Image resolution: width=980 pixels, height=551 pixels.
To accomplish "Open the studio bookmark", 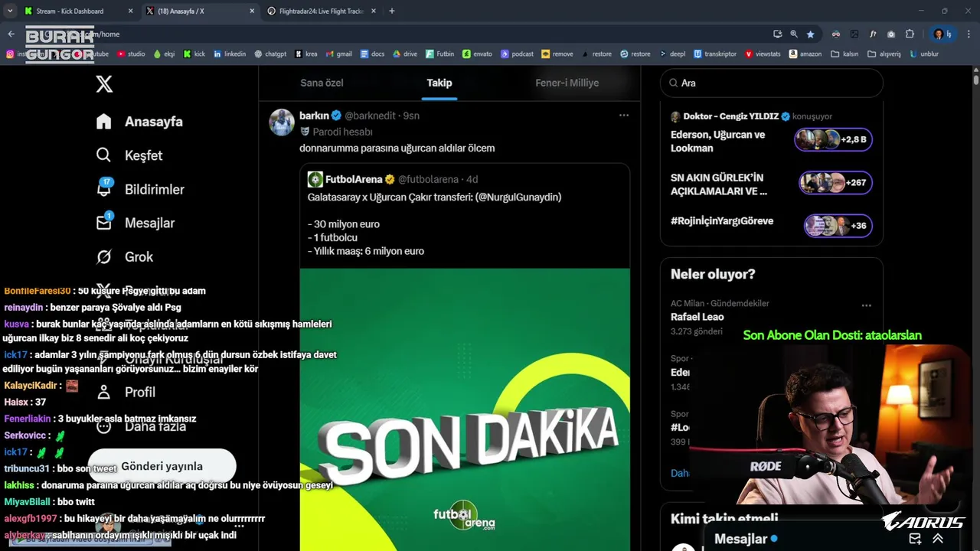I will (x=131, y=54).
